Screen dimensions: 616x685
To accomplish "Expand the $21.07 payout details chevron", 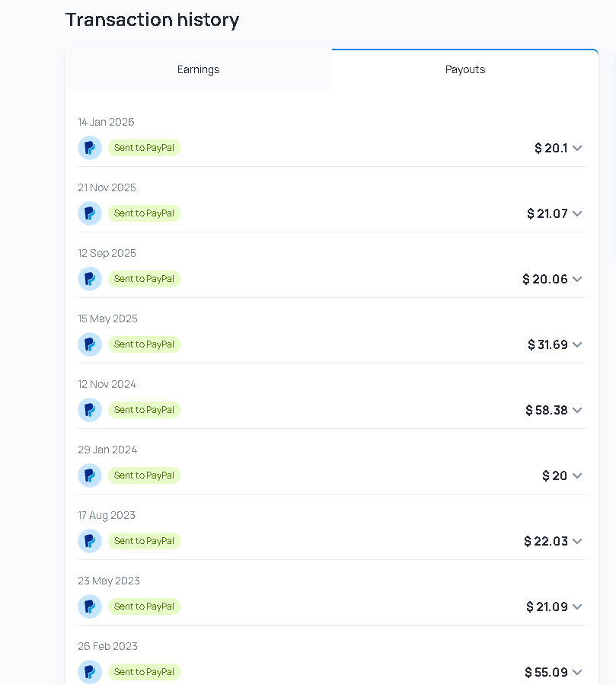I will pyautogui.click(x=577, y=213).
